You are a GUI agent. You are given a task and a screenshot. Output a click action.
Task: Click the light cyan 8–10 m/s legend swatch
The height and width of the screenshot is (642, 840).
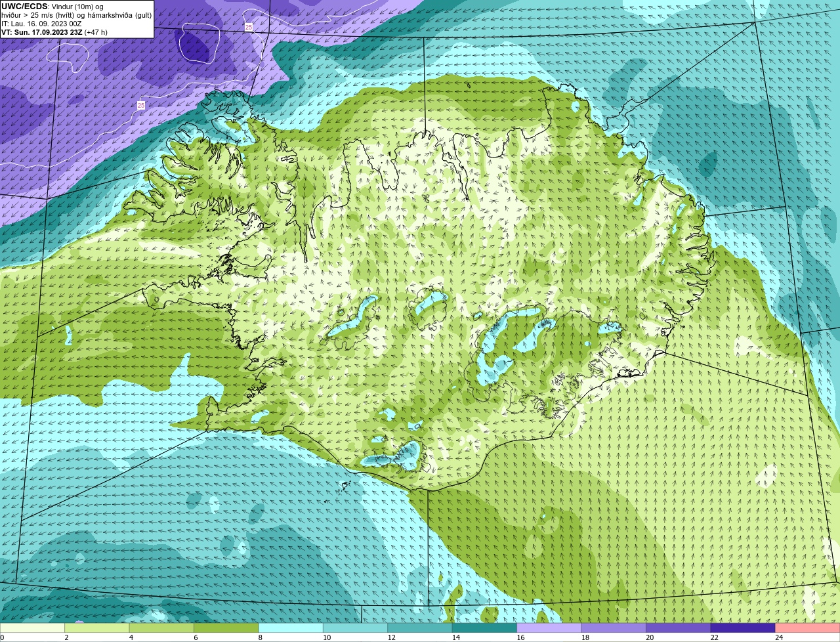[x=291, y=628]
